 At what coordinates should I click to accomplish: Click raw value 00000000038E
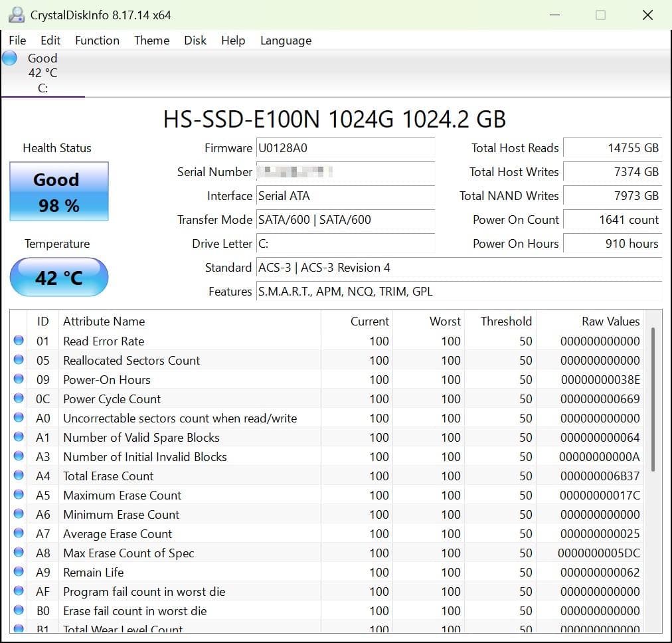[x=600, y=380]
